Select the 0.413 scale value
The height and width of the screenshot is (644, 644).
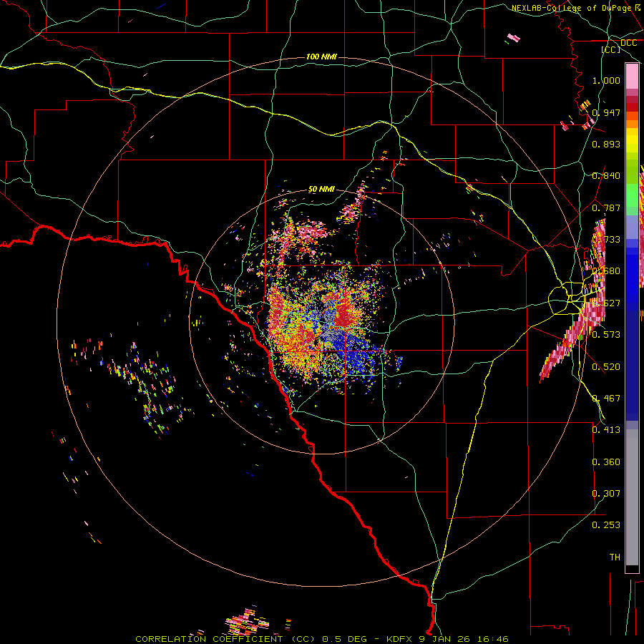coord(606,429)
